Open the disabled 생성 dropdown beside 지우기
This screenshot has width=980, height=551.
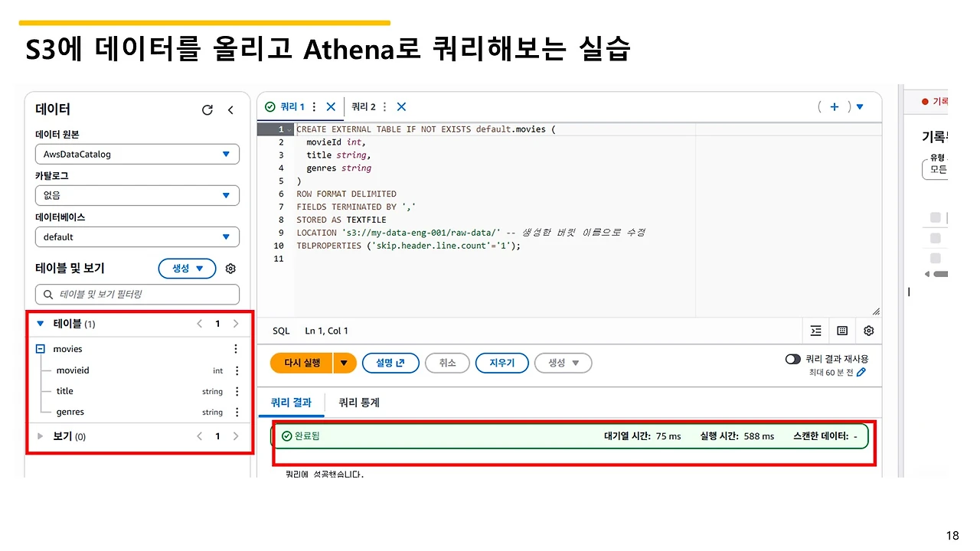(563, 363)
